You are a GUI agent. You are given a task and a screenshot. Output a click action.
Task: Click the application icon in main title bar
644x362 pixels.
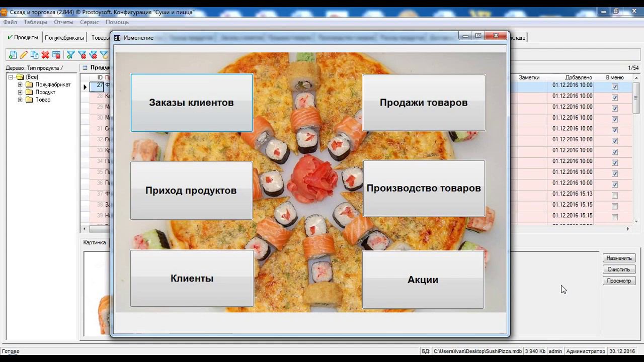tap(4, 12)
